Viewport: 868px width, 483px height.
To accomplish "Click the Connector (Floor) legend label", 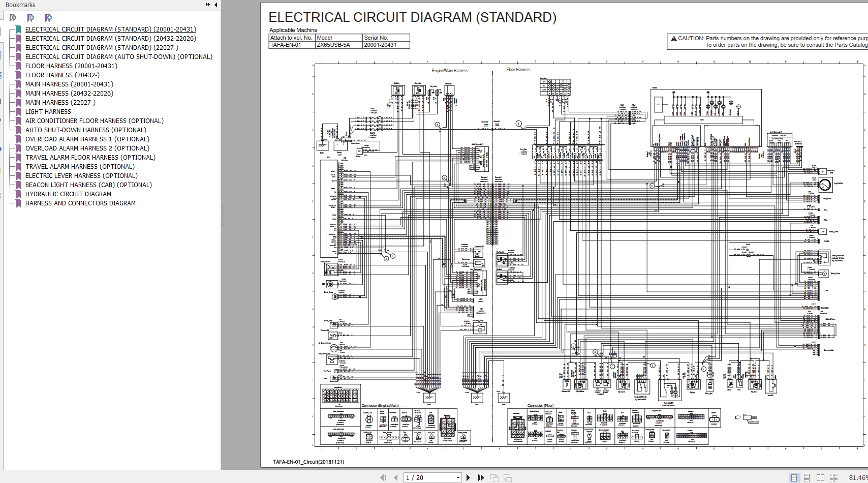I will click(541, 406).
